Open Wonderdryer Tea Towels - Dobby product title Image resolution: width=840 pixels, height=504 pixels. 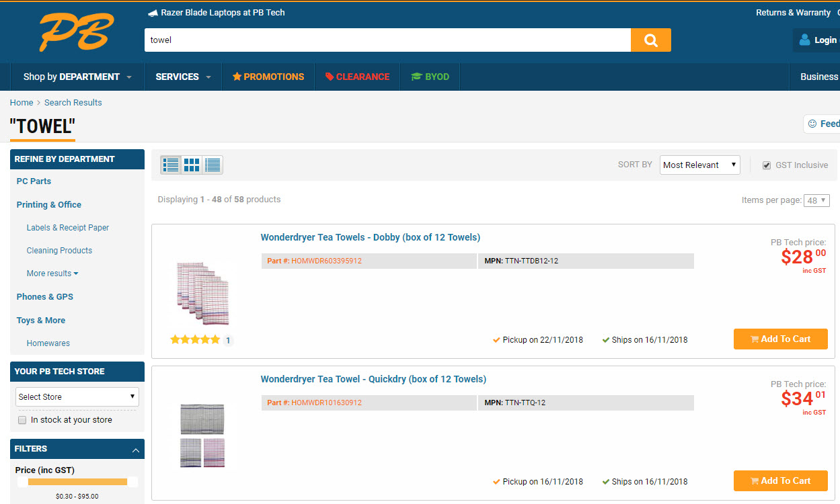[x=371, y=237]
